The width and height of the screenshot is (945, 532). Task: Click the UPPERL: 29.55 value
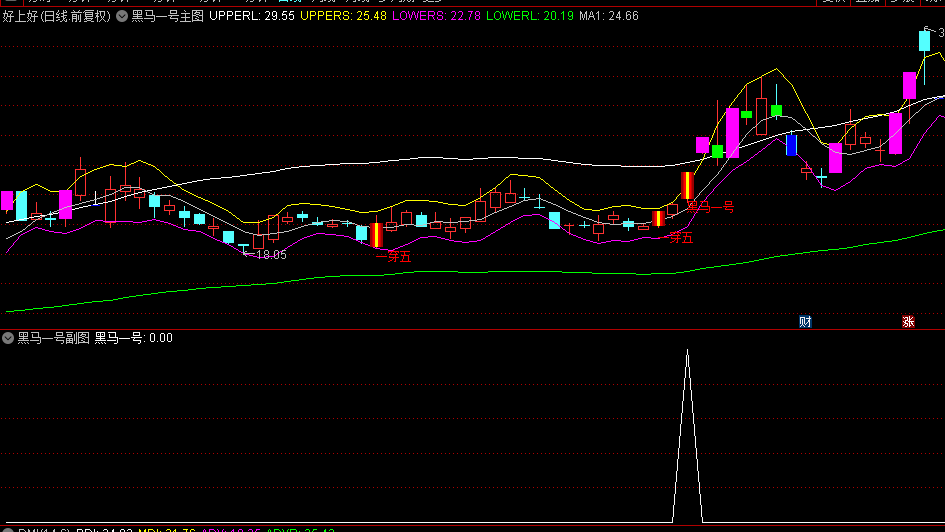[252, 16]
